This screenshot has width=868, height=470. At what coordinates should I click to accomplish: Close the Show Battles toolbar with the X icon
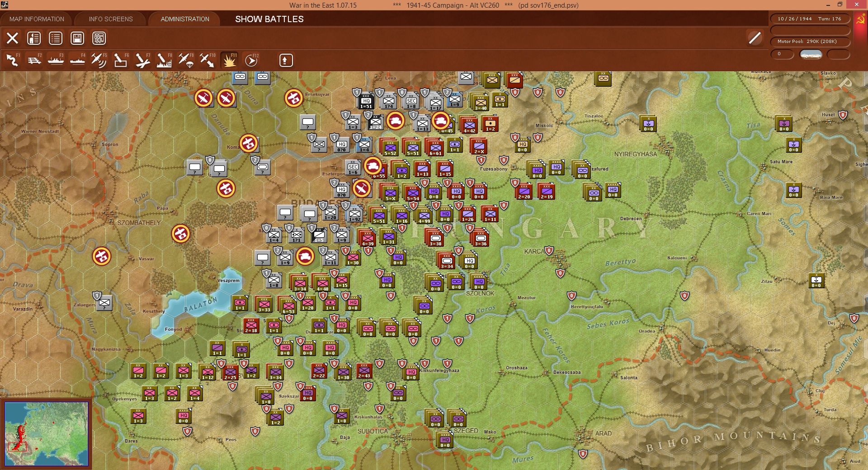coord(12,38)
